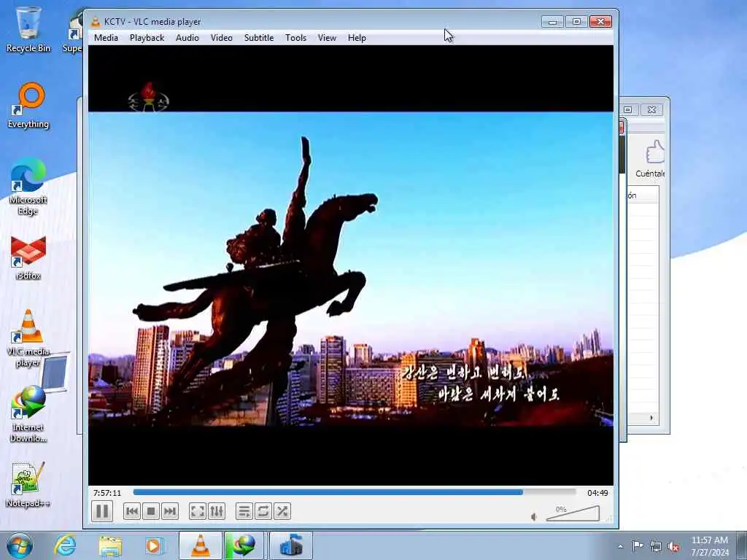
Task: Open network tray icon
Action: point(656,546)
